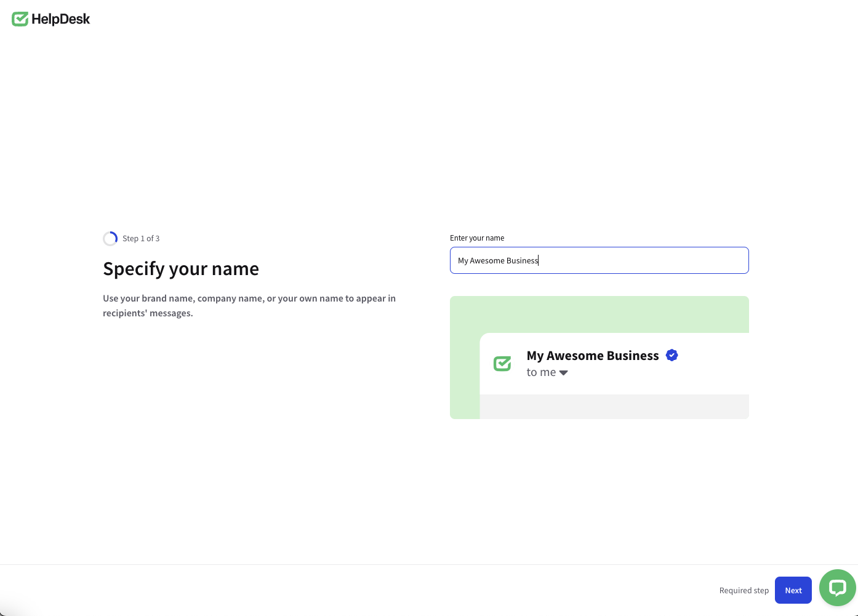Open the live chat widget
This screenshot has width=858, height=616.
pyautogui.click(x=838, y=588)
